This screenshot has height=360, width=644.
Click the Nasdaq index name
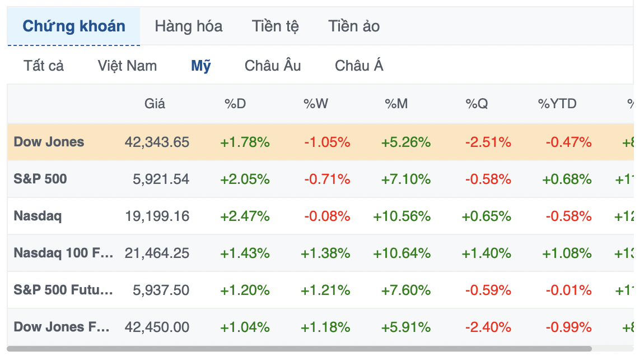[38, 216]
